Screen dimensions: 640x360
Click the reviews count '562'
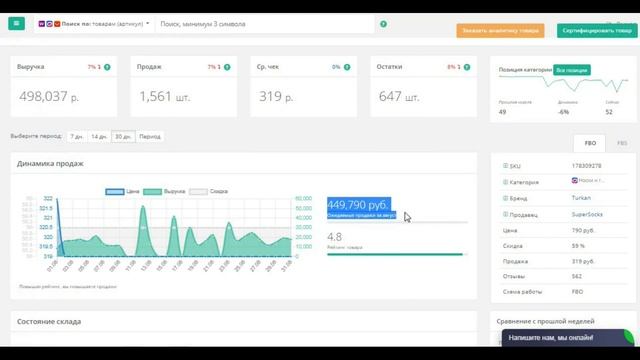point(576,276)
